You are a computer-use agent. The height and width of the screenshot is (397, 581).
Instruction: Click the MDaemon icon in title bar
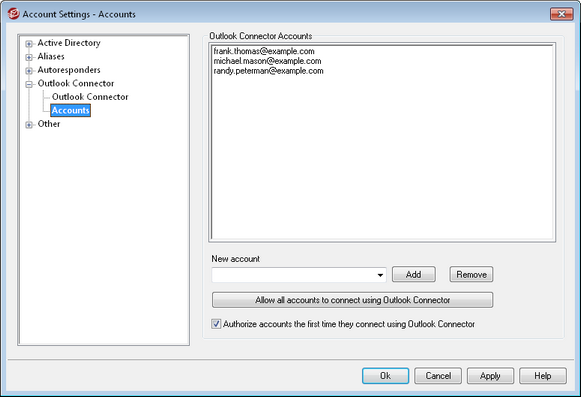coord(13,14)
